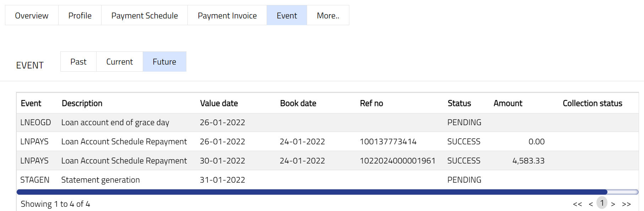Switch to the Profile tab
Screen dimensions: 644x211
tap(80, 16)
